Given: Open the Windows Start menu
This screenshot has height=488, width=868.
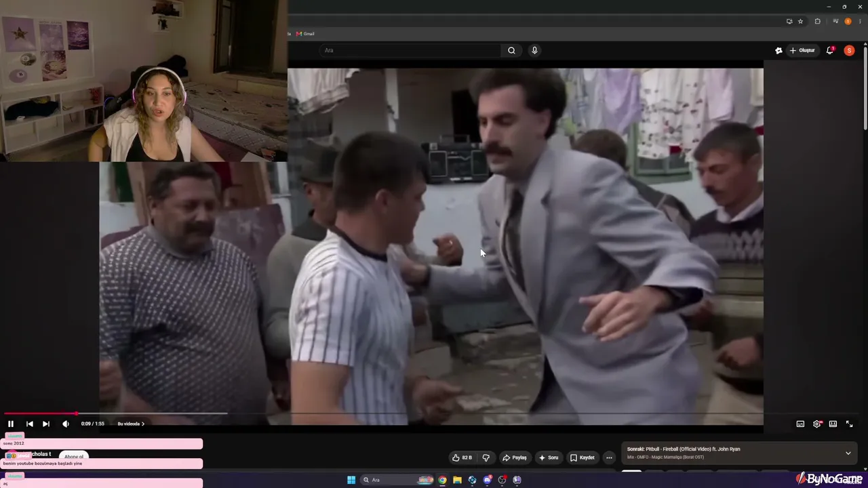Looking at the screenshot, I should (x=351, y=480).
